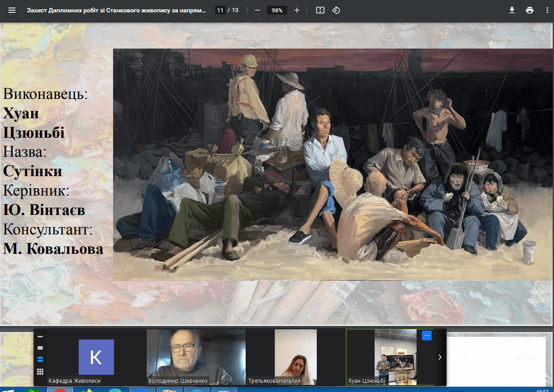Viewport: 554px width, 392px height.
Task: Click the text Виконавець:
Action: 46,94
